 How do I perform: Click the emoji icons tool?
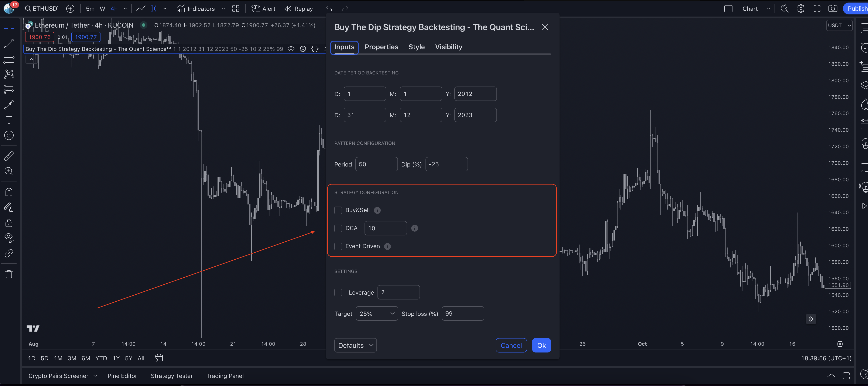9,135
